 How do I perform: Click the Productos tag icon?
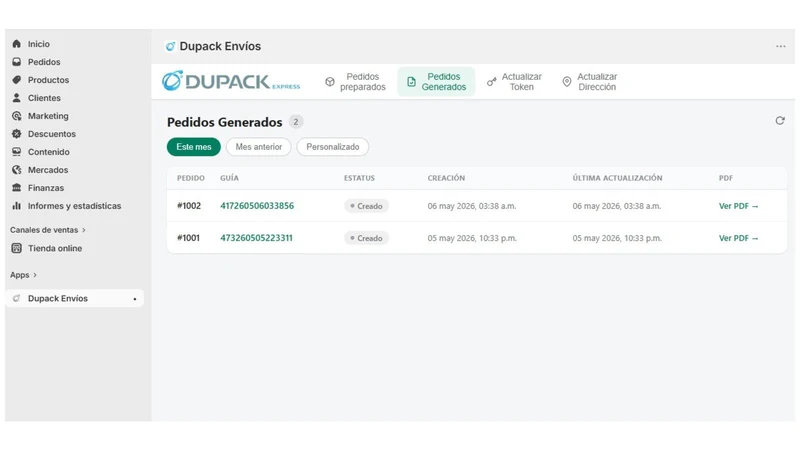click(x=16, y=80)
